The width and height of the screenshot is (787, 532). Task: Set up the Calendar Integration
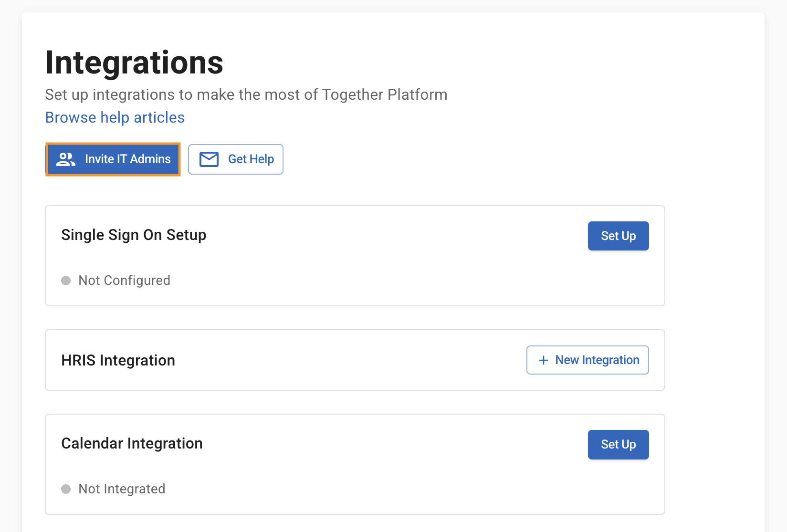618,445
